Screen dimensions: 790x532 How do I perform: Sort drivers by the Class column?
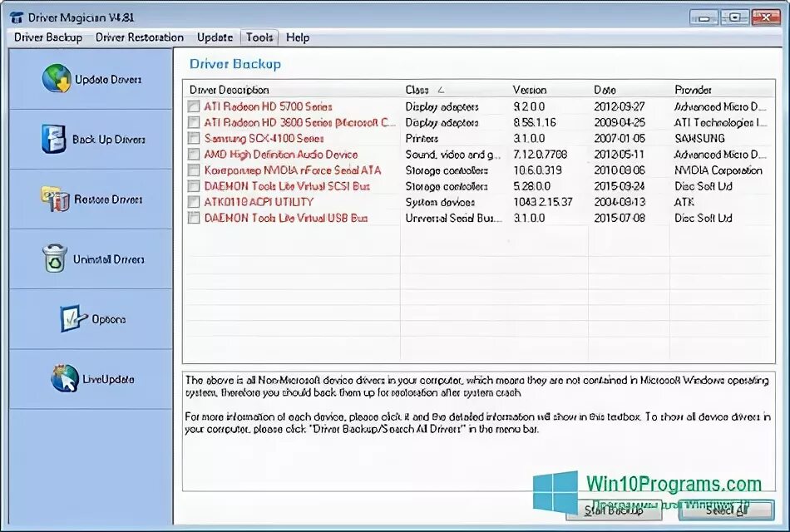(418, 90)
